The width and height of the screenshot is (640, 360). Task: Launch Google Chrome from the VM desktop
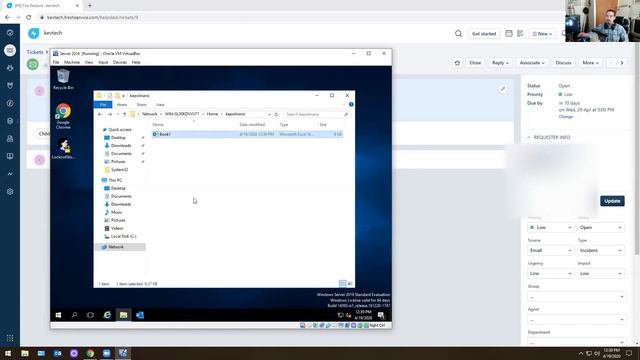(63, 116)
